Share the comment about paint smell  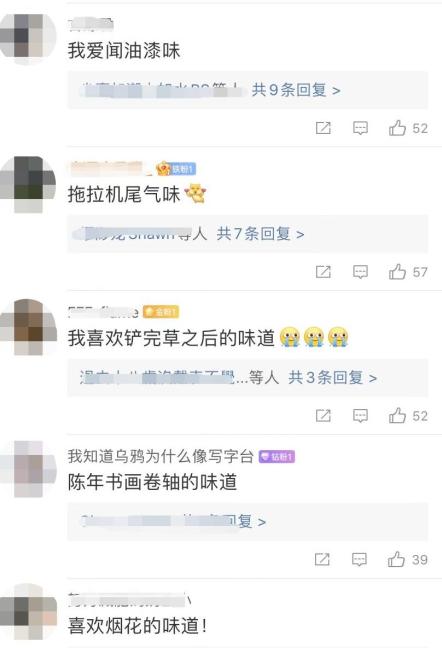tap(323, 128)
